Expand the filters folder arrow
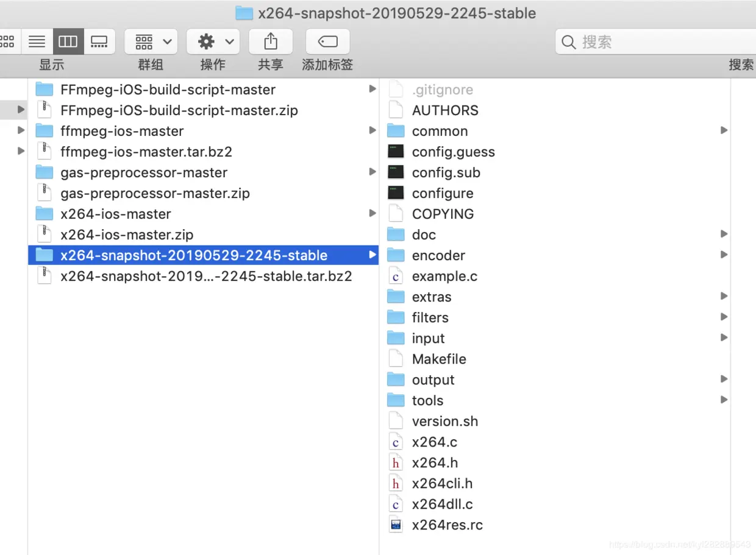Screen dimensions: 756x555 tap(724, 317)
